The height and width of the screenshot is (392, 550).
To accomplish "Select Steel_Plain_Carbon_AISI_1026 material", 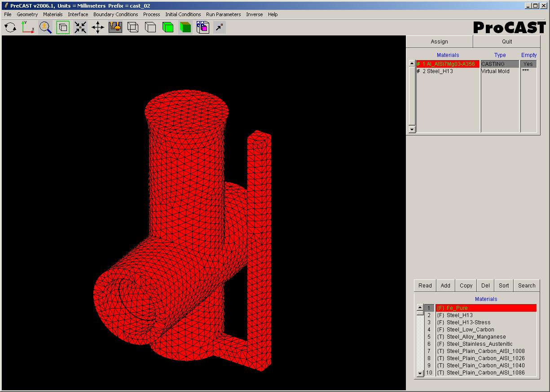I will pos(486,358).
